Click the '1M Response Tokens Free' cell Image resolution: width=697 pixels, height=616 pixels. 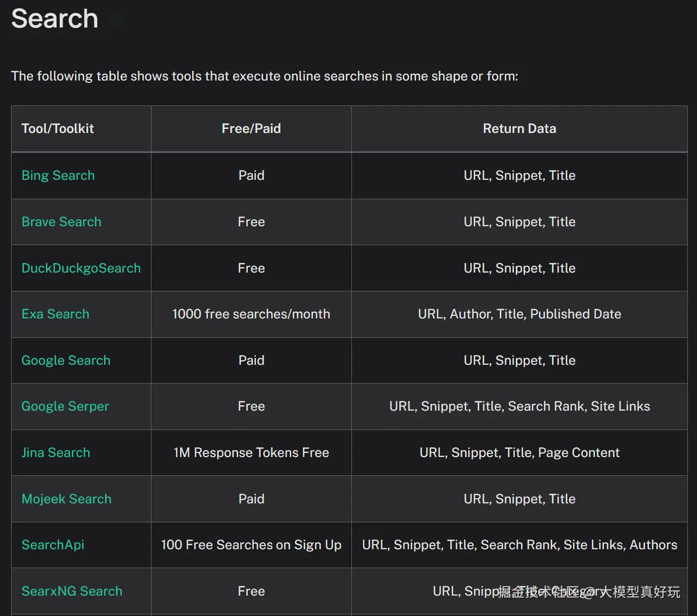coord(251,452)
